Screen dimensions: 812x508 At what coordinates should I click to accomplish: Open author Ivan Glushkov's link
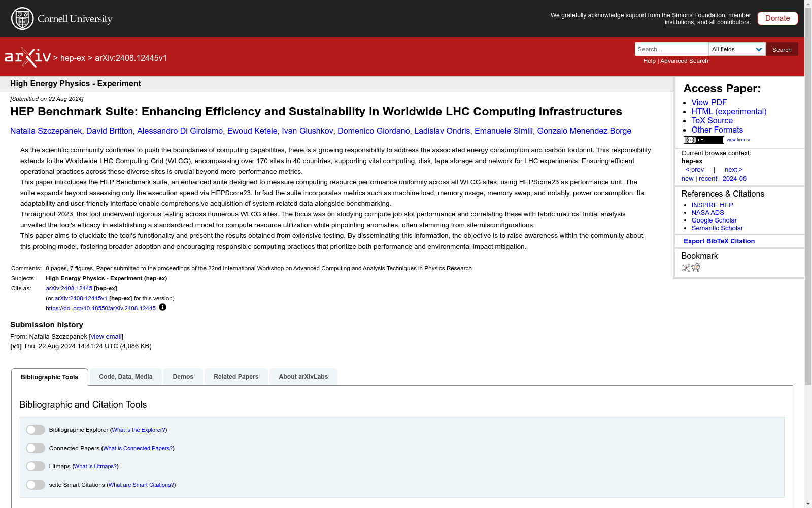tap(308, 131)
